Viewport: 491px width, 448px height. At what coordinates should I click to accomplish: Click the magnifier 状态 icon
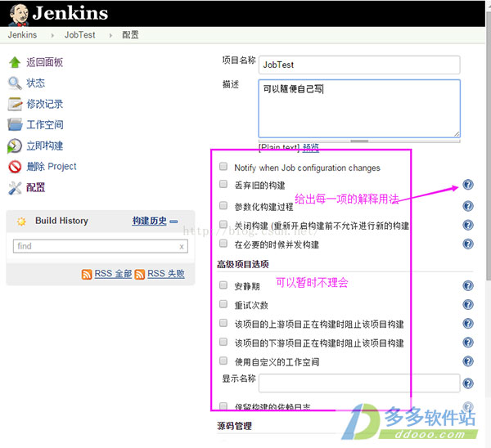(15, 83)
